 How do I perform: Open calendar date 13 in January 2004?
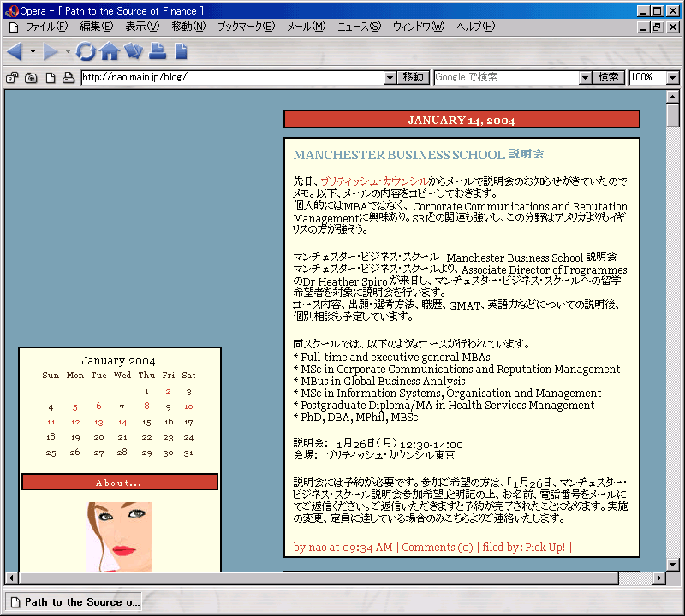pyautogui.click(x=98, y=423)
